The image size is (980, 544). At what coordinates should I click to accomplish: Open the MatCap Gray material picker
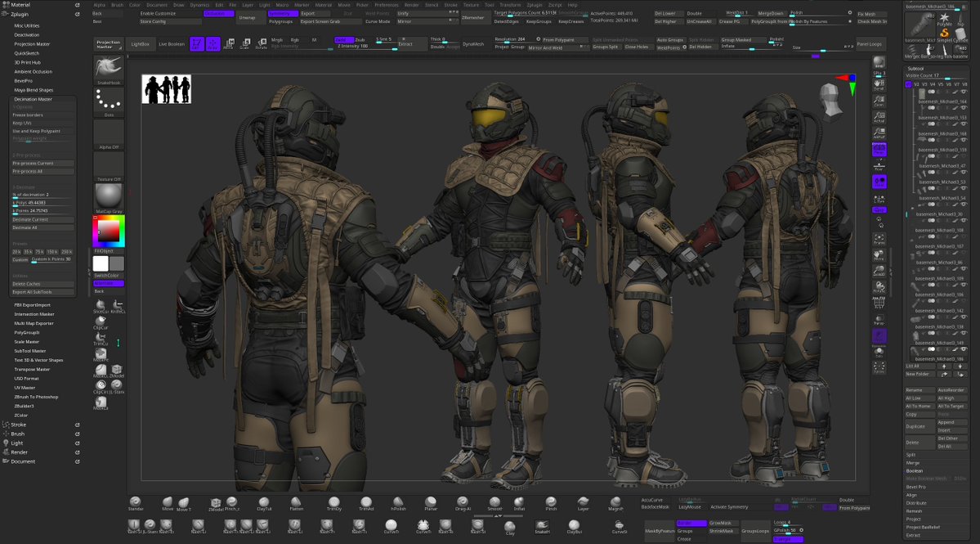tap(109, 199)
